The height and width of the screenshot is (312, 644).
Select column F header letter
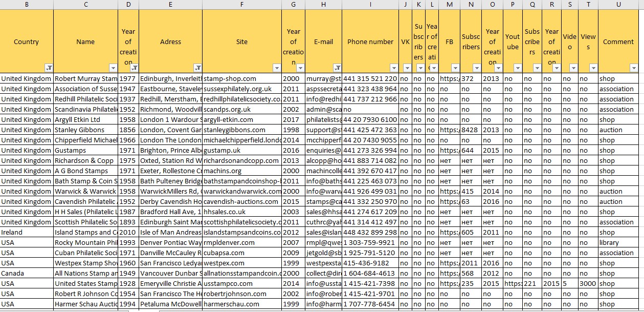coord(242,5)
